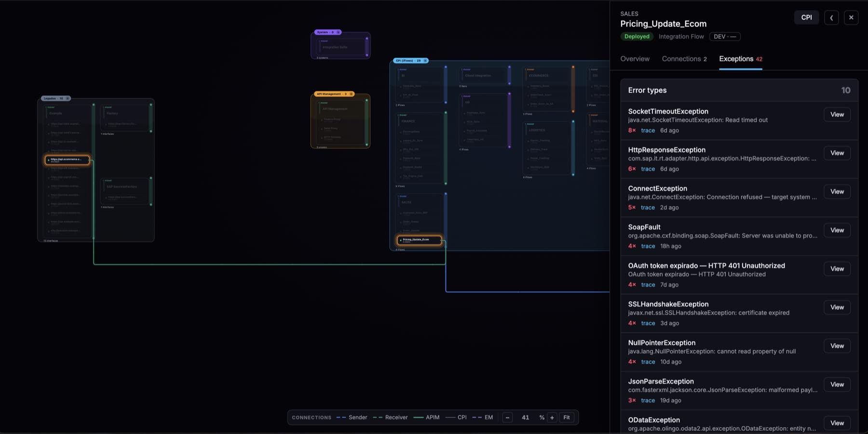Click the zoom percentage field showing 41
868x434 pixels.
click(x=526, y=418)
